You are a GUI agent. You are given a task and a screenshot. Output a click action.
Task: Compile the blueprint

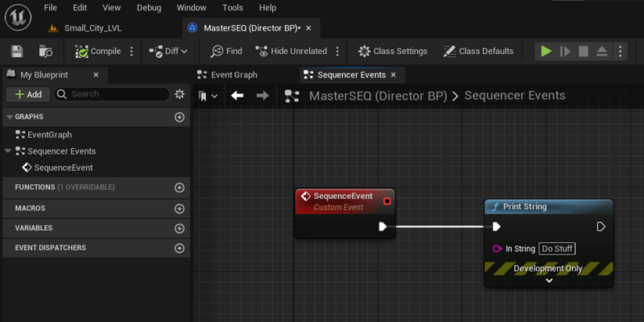point(98,52)
